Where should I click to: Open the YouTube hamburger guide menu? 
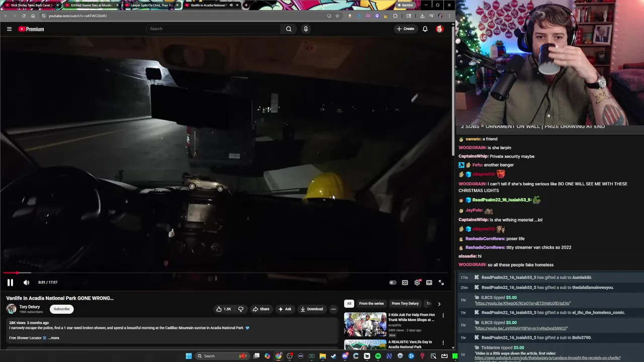(x=9, y=29)
